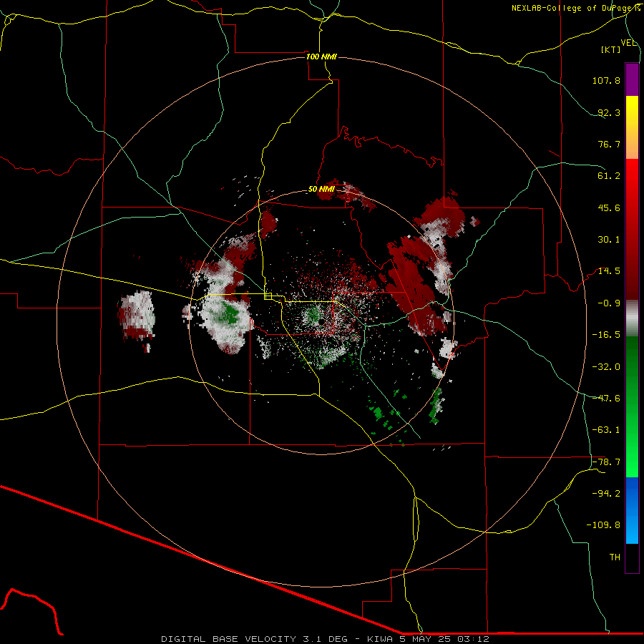This screenshot has width=644, height=644.
Task: Select the 61.2 legend value
Action: (x=609, y=176)
